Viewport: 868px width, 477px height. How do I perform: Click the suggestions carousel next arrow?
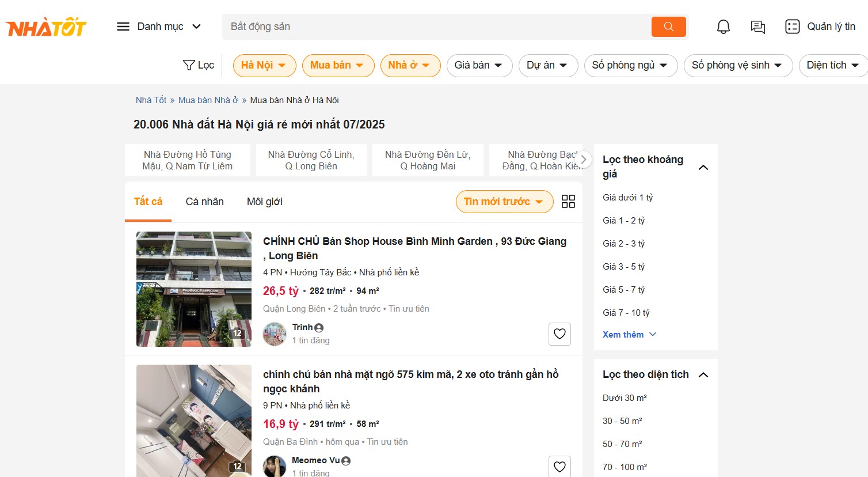tap(584, 160)
